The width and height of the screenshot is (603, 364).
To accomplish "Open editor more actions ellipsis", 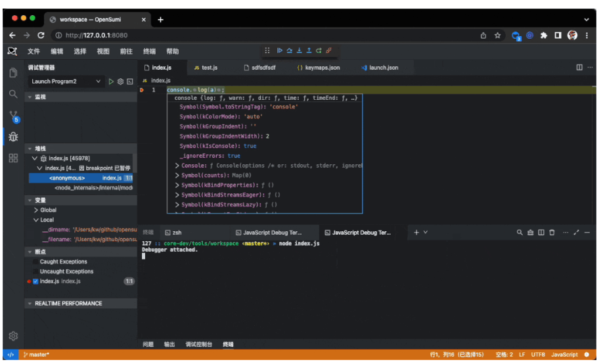I will [590, 67].
